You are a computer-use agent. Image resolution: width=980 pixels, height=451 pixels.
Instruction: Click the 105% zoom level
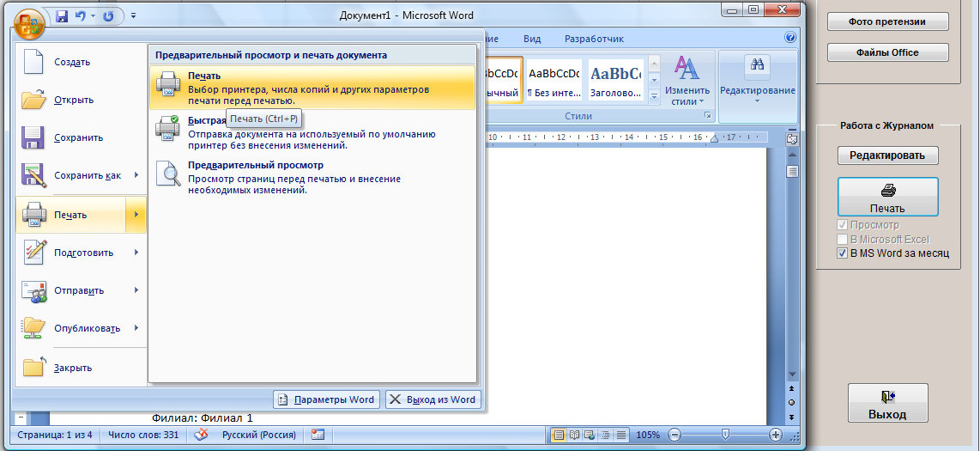pyautogui.click(x=648, y=435)
